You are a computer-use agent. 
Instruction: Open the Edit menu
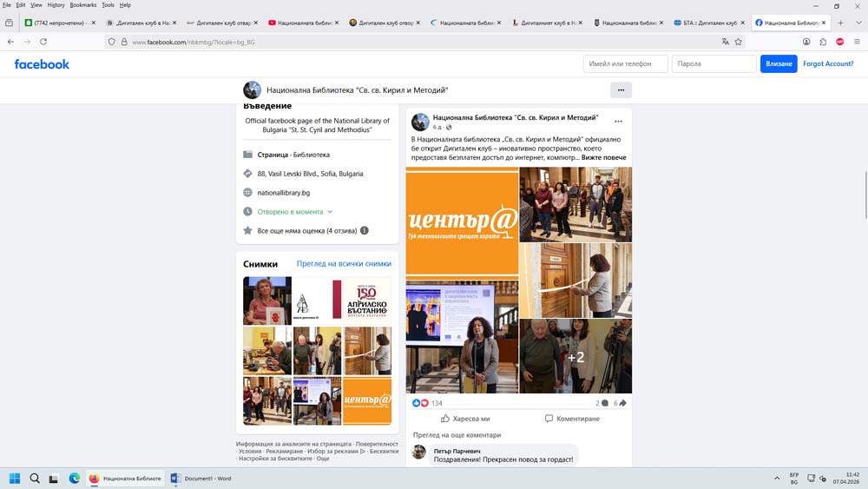click(x=21, y=5)
